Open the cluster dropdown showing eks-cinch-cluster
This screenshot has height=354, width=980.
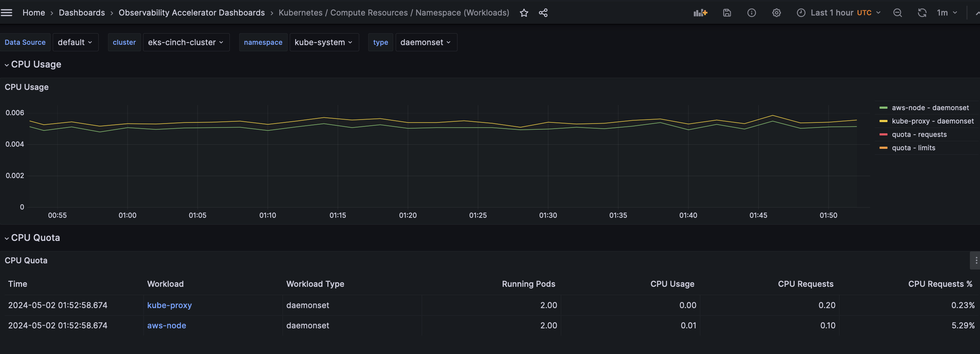(x=186, y=42)
